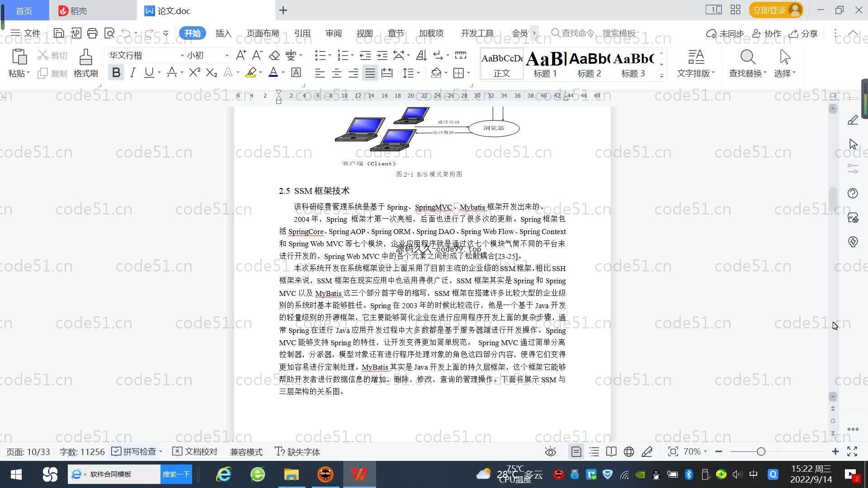Click the Format Painter (格式刷) icon

click(x=85, y=57)
